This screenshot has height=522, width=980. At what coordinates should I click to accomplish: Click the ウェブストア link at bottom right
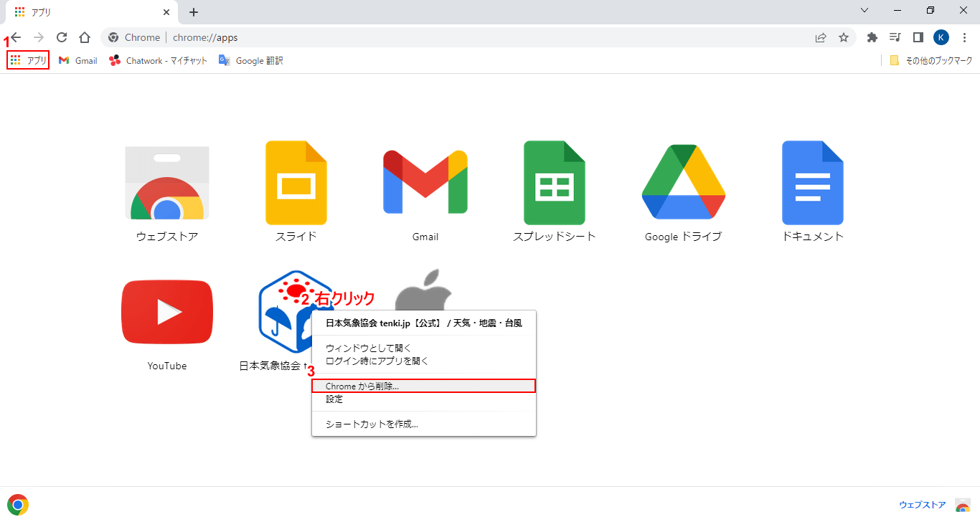[x=922, y=505]
